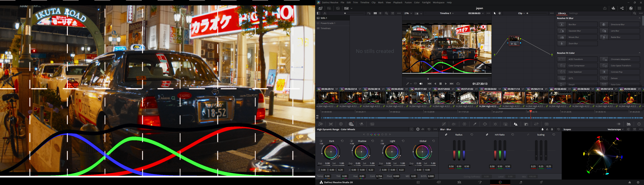The height and width of the screenshot is (185, 644).
Task: Toggle loop playback
Action: [x=458, y=84]
